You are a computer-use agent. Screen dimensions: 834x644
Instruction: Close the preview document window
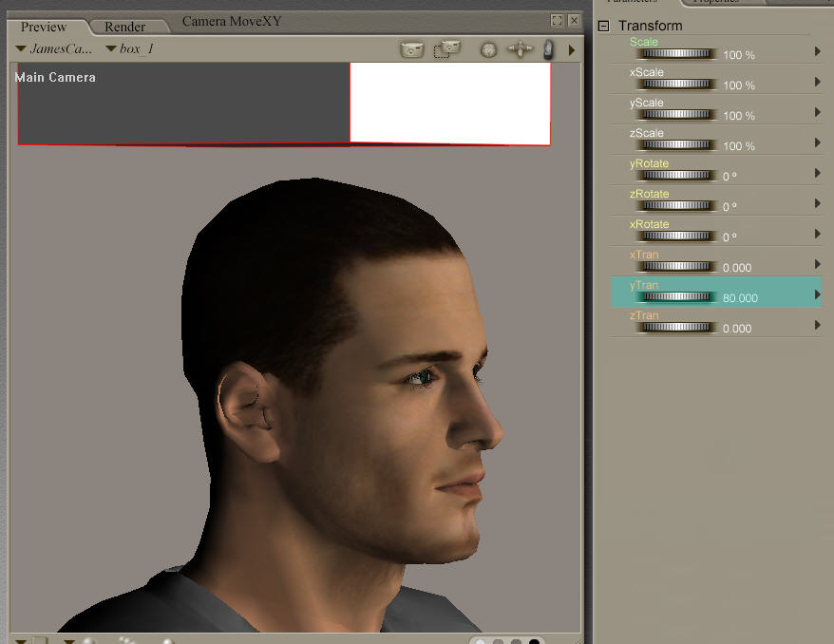[574, 21]
